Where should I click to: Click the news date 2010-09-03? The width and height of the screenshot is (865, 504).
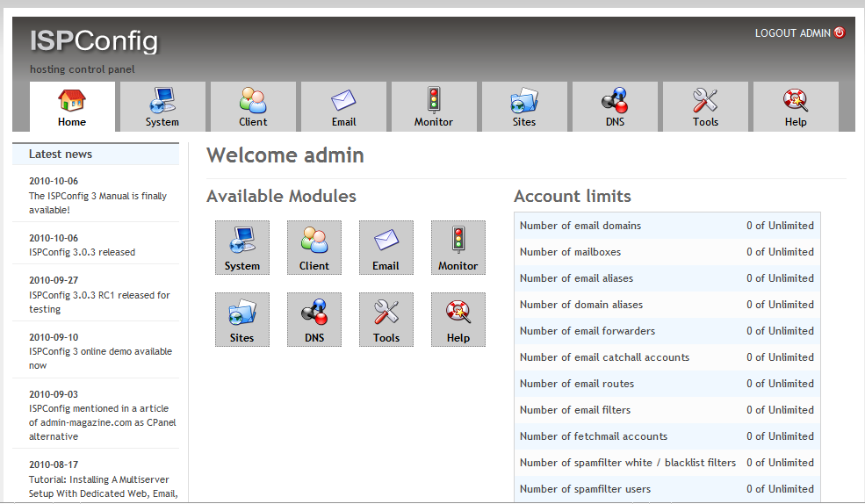point(54,394)
